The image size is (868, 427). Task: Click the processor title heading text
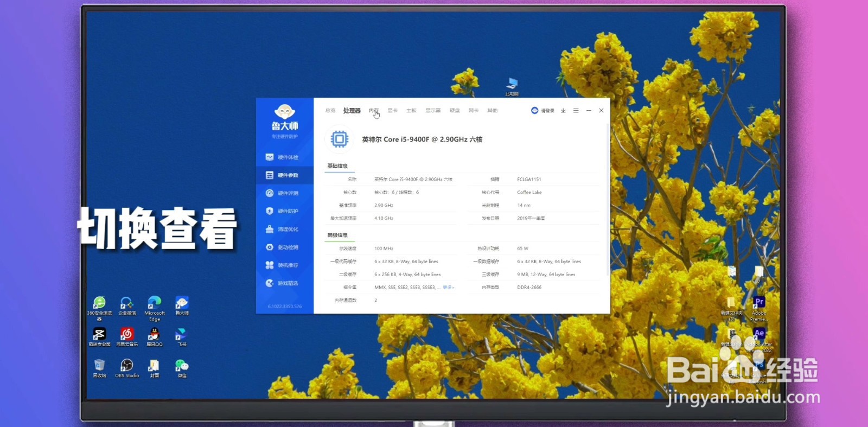point(422,139)
